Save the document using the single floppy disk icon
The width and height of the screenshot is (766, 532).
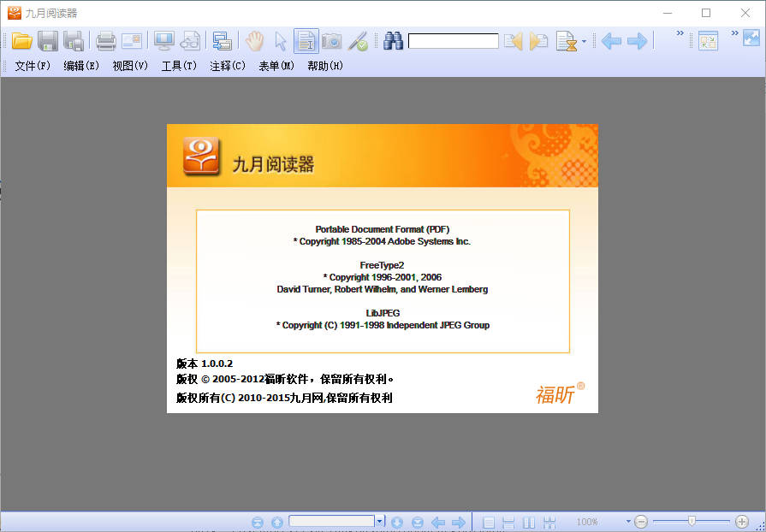click(48, 41)
